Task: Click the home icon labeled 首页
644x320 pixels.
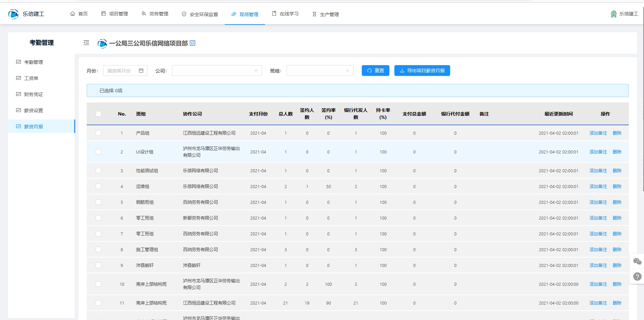Action: pos(73,14)
